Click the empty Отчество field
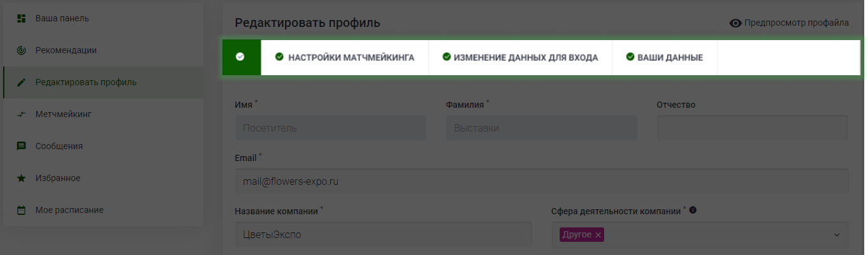 753,128
